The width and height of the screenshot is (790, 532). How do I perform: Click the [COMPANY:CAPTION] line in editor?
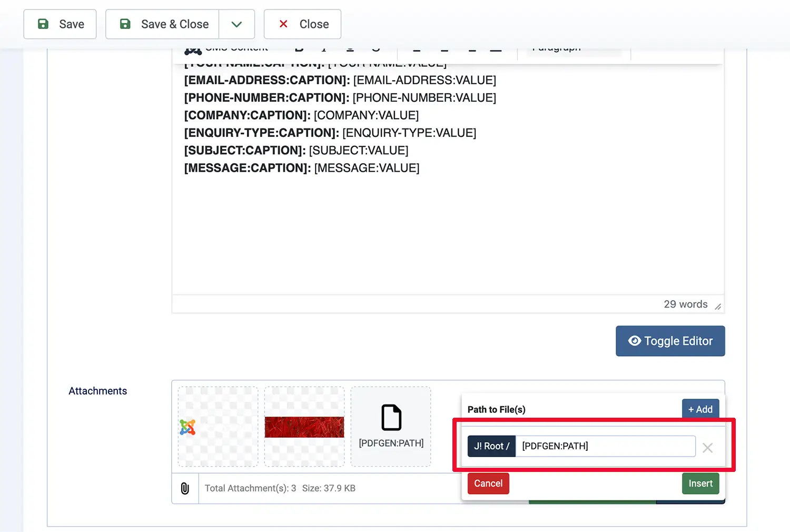(301, 115)
